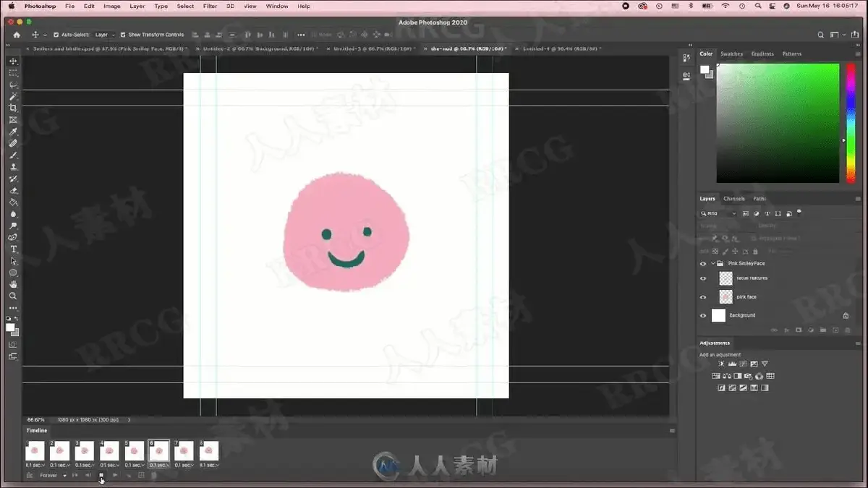Hide the Background layer
Screen dimensions: 868x488
(703, 315)
